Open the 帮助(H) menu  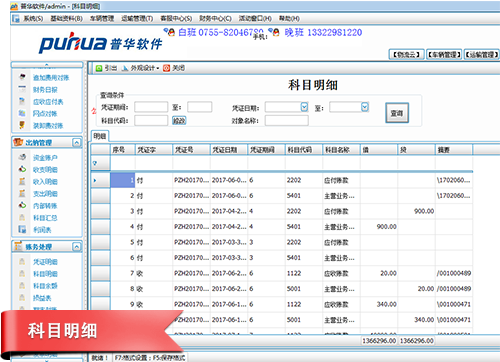[x=289, y=19]
